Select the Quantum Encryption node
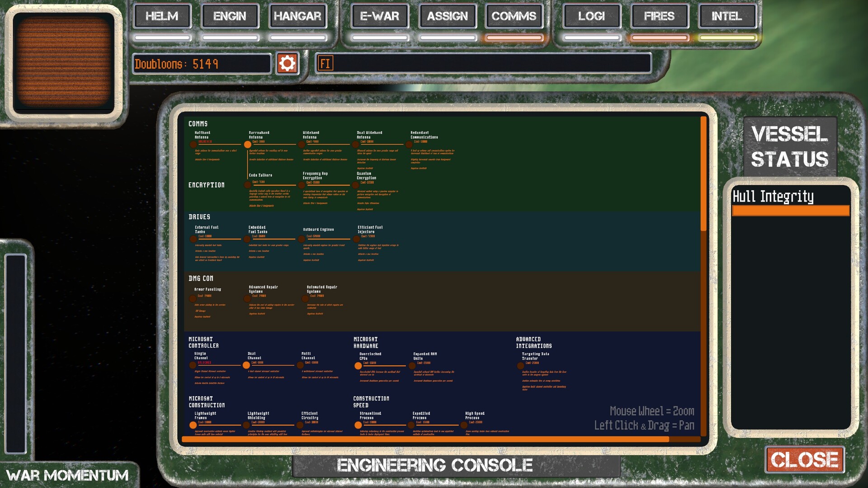The width and height of the screenshot is (868, 488). (356, 185)
